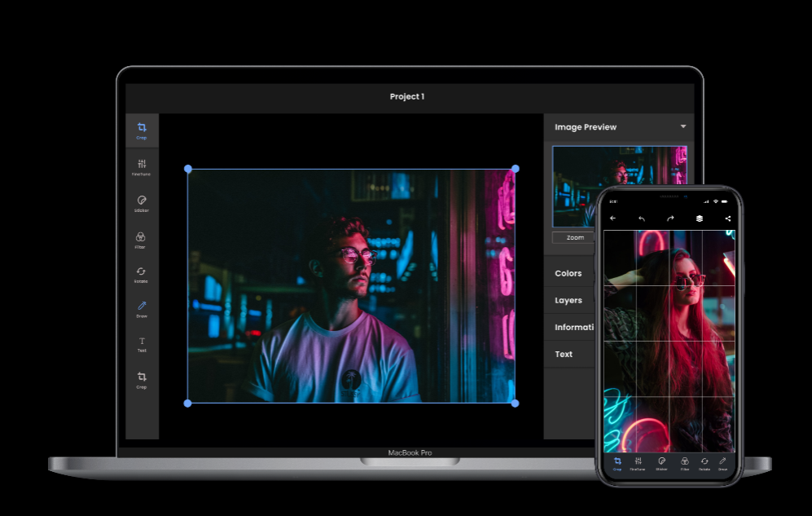The height and width of the screenshot is (516, 812).
Task: Collapse the Image Preview panel arrow
Action: pos(683,127)
